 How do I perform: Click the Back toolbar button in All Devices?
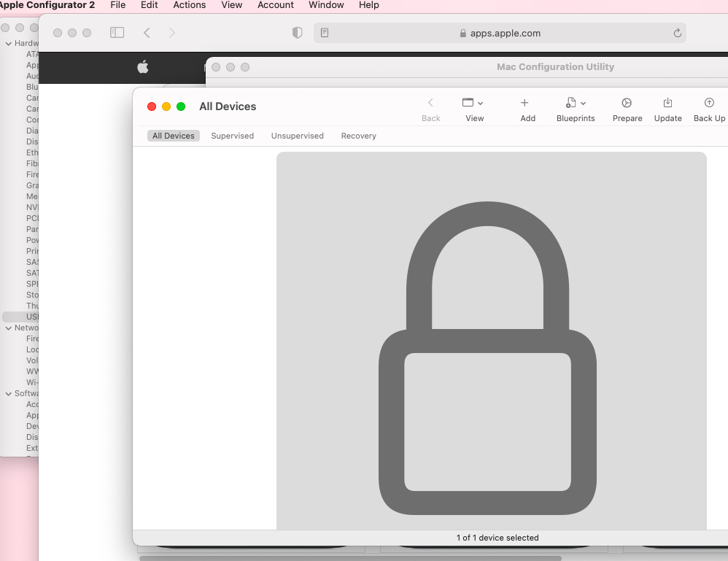pyautogui.click(x=430, y=109)
